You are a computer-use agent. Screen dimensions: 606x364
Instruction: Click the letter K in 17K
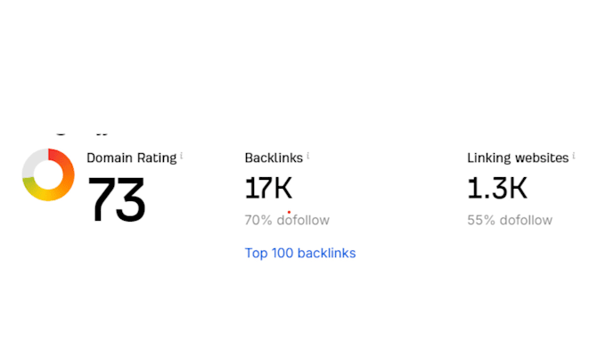click(283, 188)
